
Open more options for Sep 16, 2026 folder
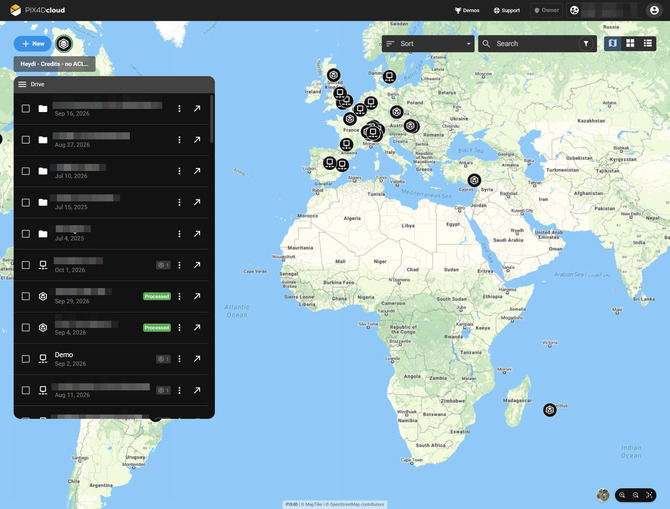click(x=179, y=109)
